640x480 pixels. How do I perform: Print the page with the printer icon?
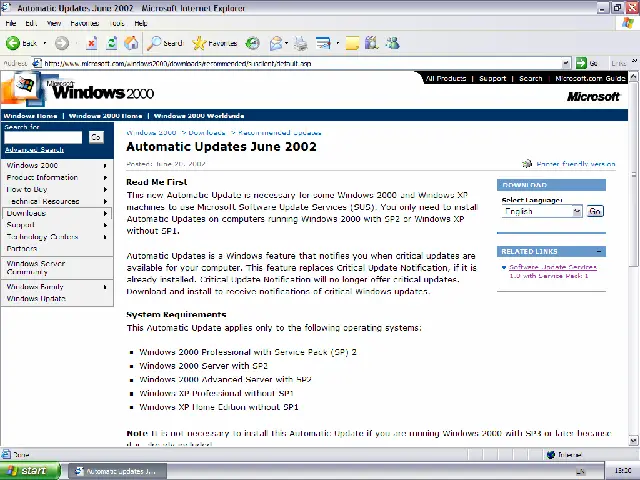301,43
